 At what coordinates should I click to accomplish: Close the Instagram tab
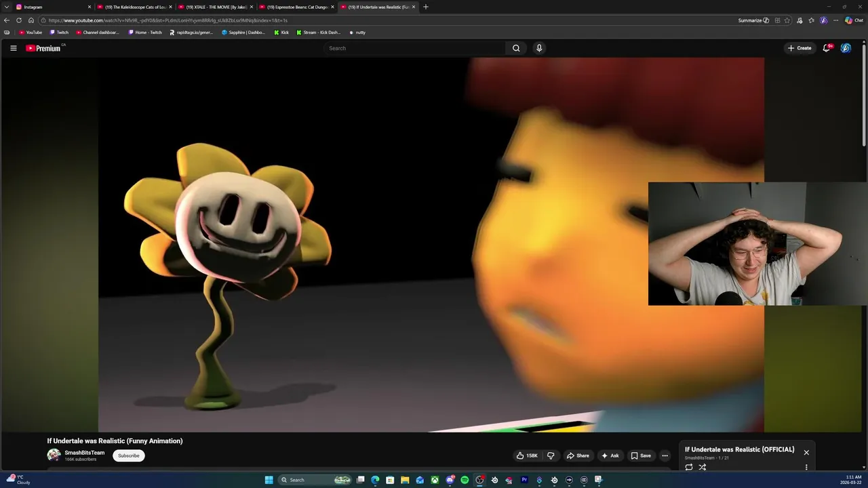(89, 7)
